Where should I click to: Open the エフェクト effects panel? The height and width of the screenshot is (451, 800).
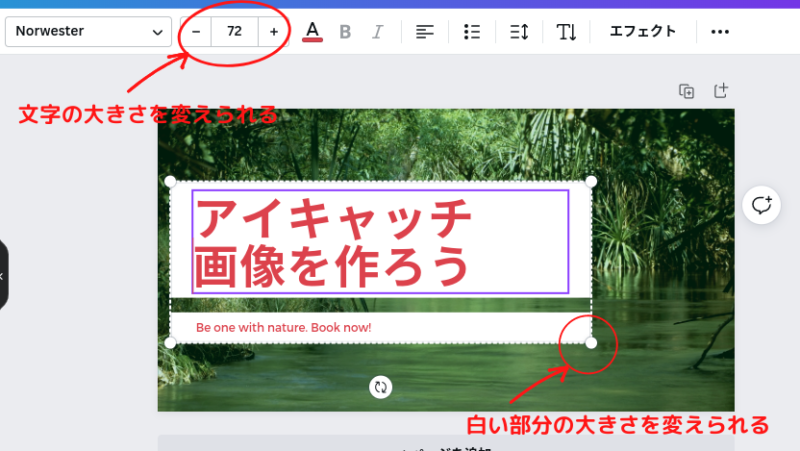pos(643,31)
